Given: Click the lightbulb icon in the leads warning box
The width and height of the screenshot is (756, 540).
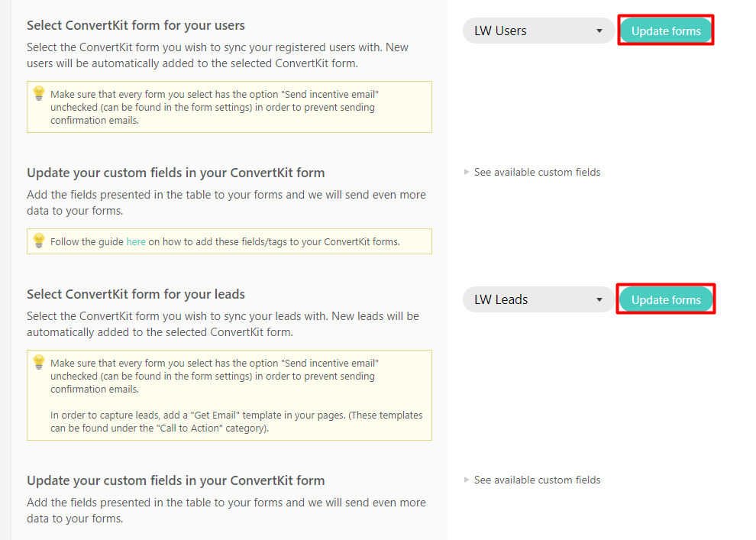Looking at the screenshot, I should click(x=39, y=362).
